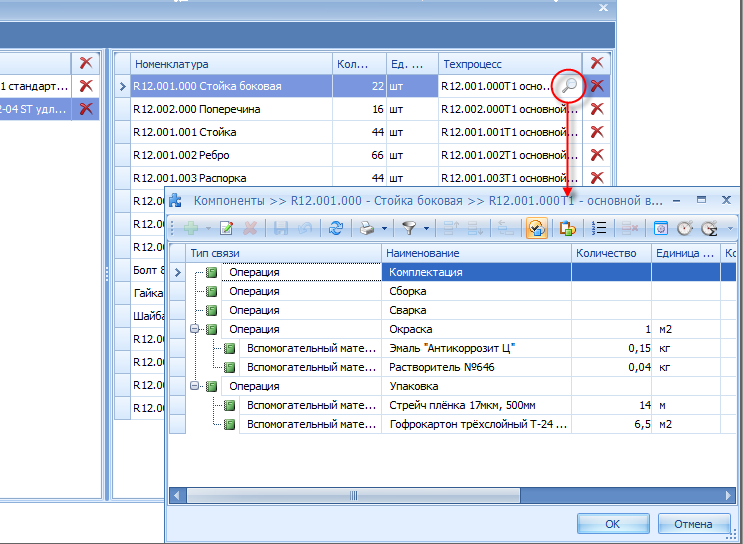Click the clipboard paste with shapes icon

pos(567,228)
